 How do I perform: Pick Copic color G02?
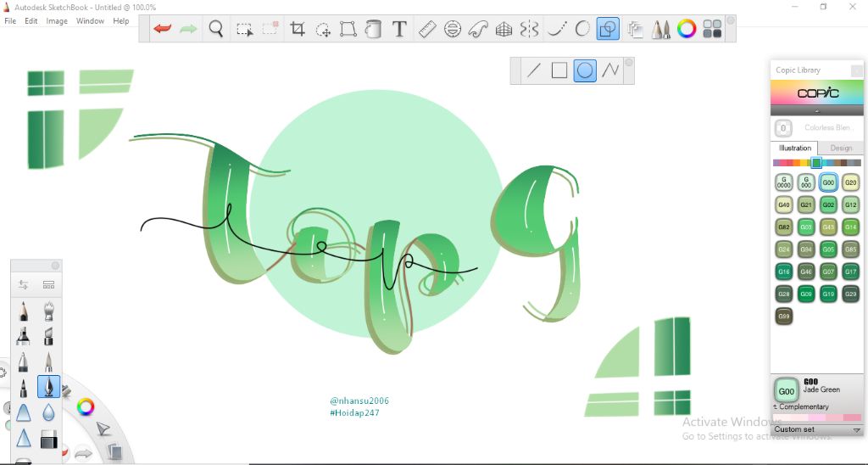(x=828, y=204)
